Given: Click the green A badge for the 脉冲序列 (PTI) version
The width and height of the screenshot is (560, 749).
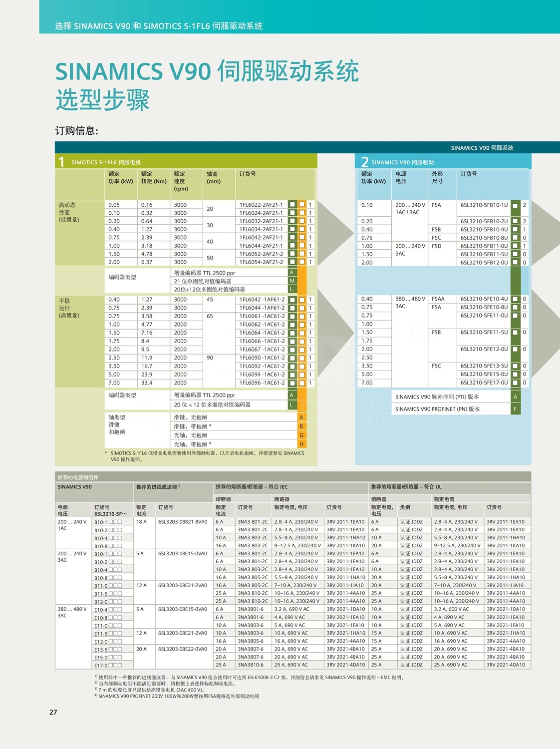Looking at the screenshot, I should point(515,397).
